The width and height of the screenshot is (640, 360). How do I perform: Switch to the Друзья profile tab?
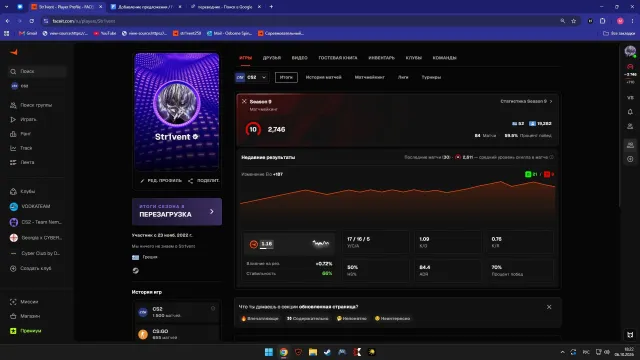pos(272,58)
